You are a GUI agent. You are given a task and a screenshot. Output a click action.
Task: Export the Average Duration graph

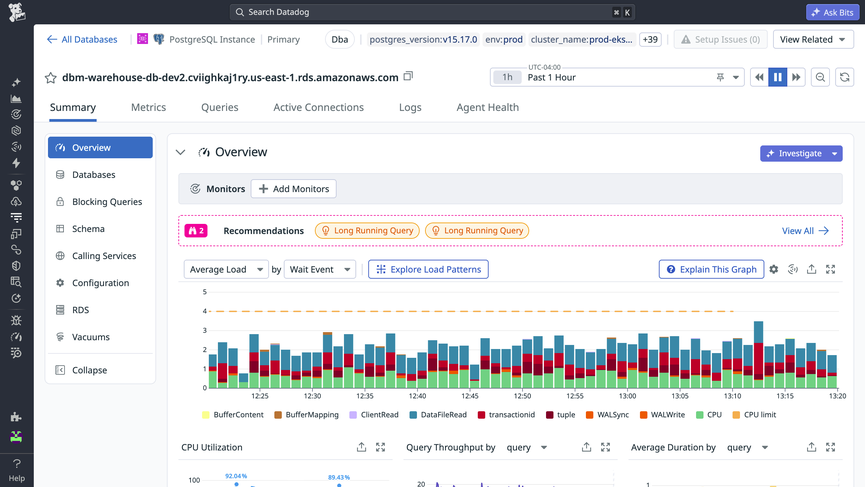(x=811, y=447)
